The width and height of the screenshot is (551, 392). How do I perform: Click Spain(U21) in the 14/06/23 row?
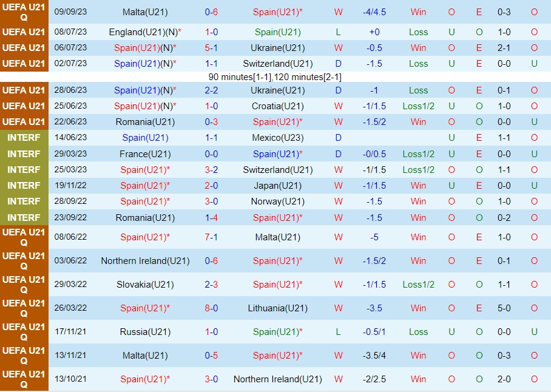[x=145, y=138]
